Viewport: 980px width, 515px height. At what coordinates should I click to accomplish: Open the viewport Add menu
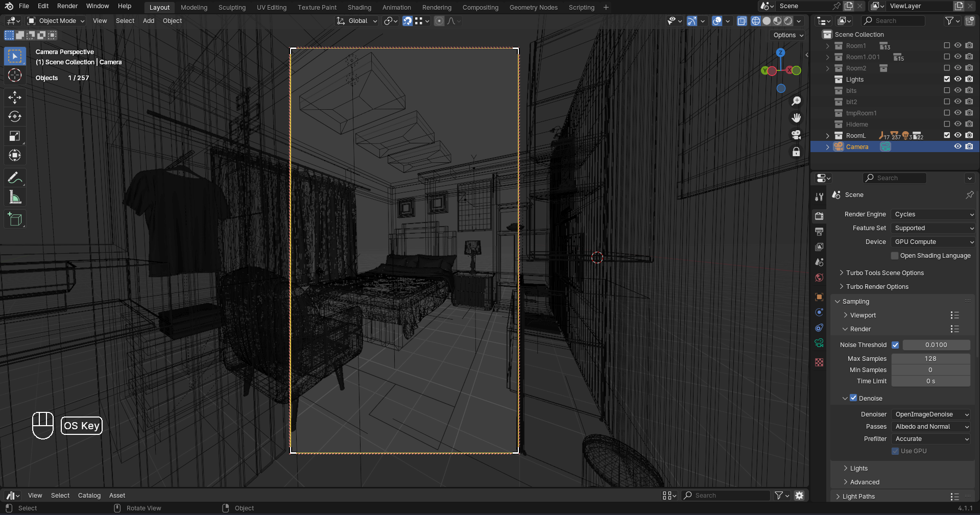149,21
